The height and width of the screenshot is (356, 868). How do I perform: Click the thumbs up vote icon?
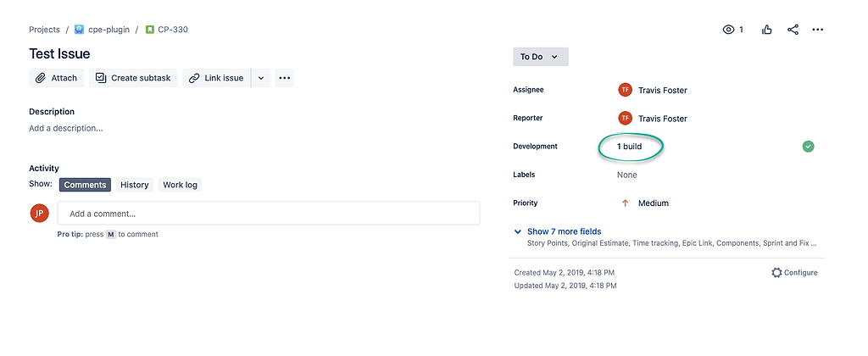point(767,30)
